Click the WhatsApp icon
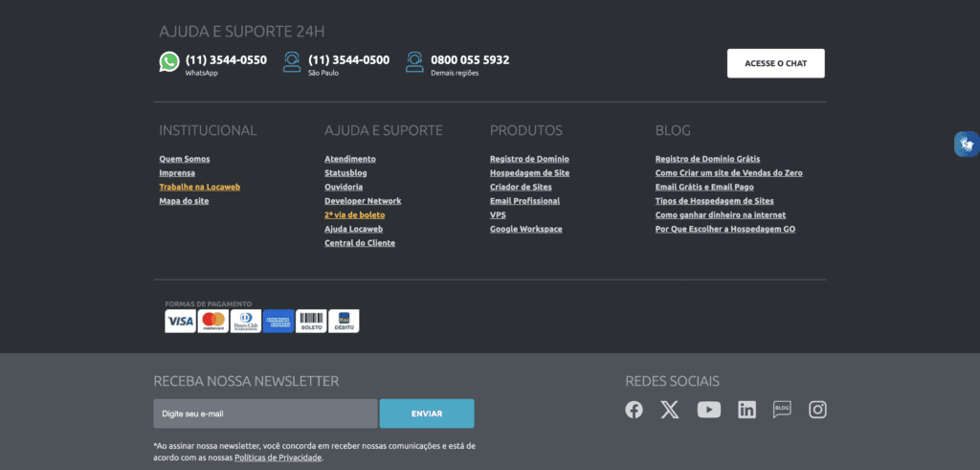The image size is (980, 470). (x=169, y=62)
